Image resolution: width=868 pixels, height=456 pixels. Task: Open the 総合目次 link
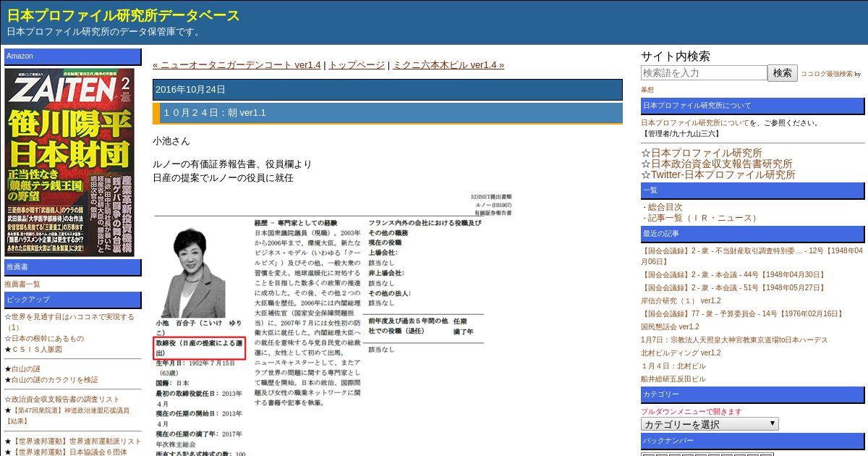[x=665, y=207]
